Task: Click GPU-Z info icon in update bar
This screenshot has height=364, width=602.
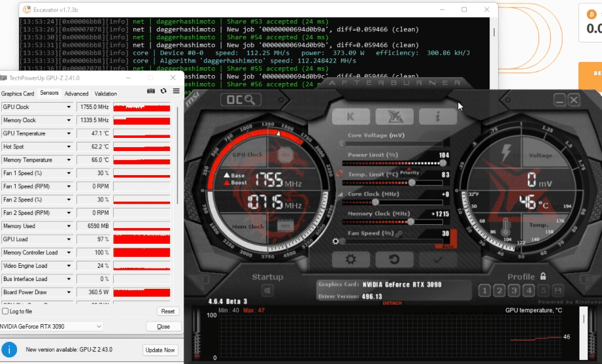Action: pyautogui.click(x=9, y=350)
